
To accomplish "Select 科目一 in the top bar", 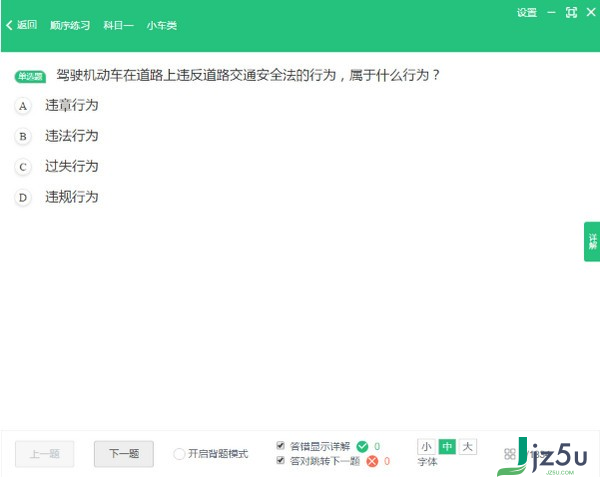I will [x=119, y=25].
